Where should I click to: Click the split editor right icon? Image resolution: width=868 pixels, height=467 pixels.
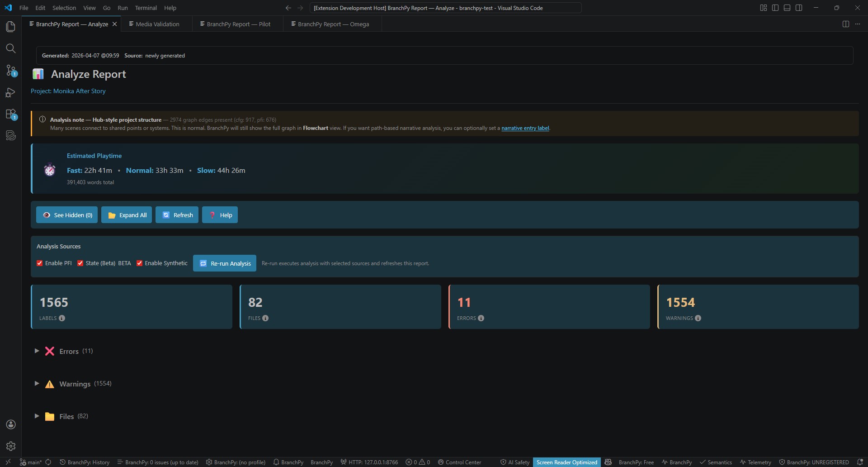(x=845, y=24)
